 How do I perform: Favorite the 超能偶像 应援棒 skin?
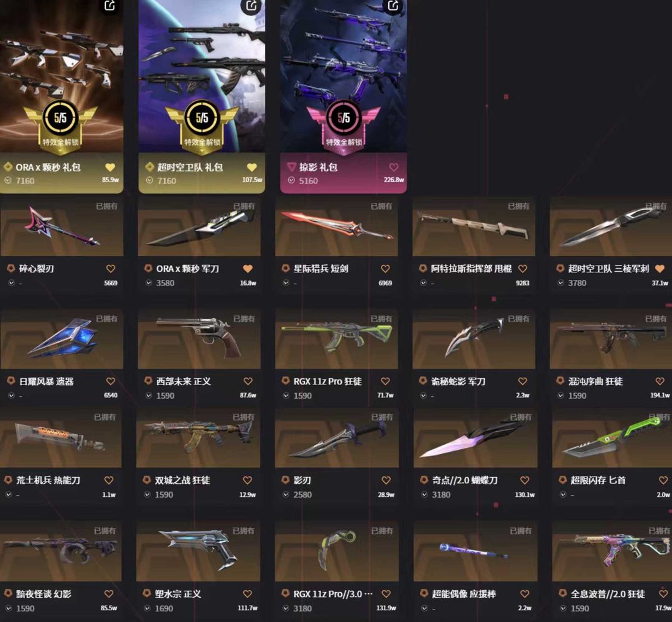(525, 594)
